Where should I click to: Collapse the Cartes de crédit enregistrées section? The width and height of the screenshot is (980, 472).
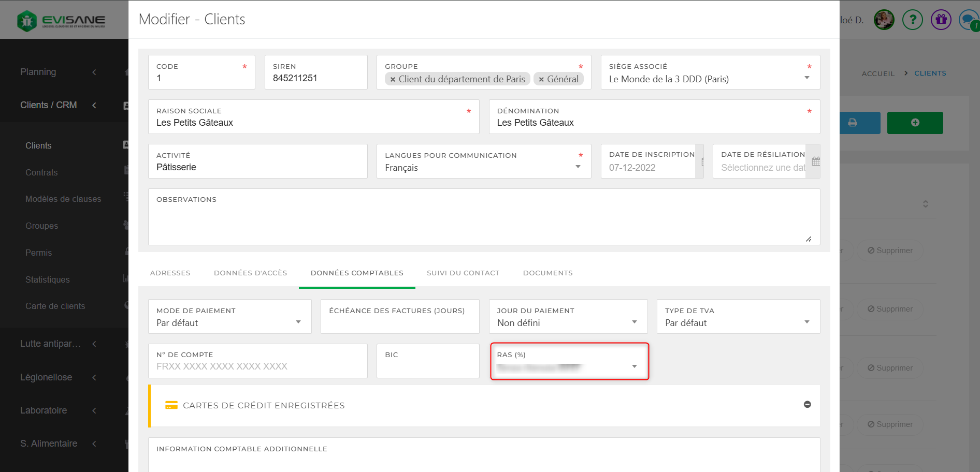pyautogui.click(x=807, y=405)
